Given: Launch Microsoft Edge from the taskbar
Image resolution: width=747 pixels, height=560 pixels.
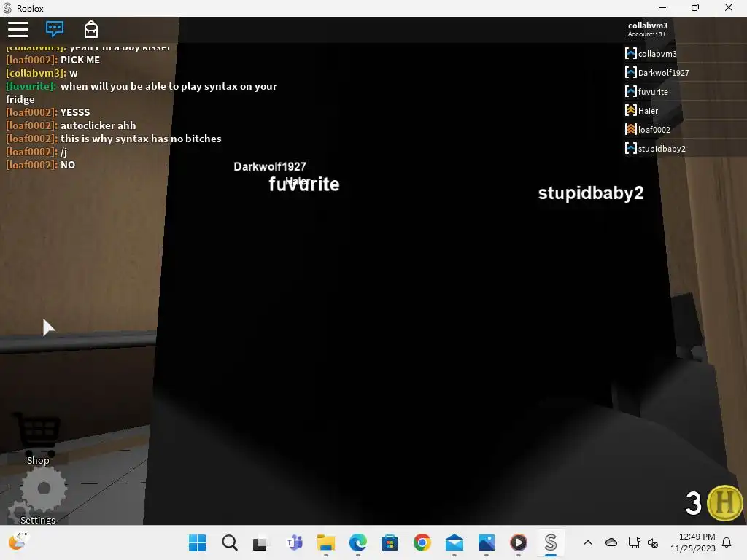Looking at the screenshot, I should click(357, 542).
